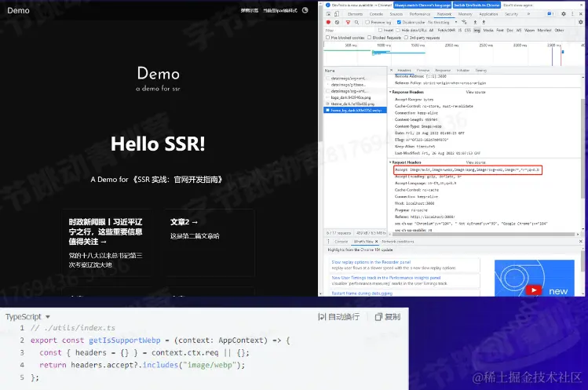Switch to Sources tab
Image resolution: width=588 pixels, height=390 pixels.
click(x=396, y=14)
